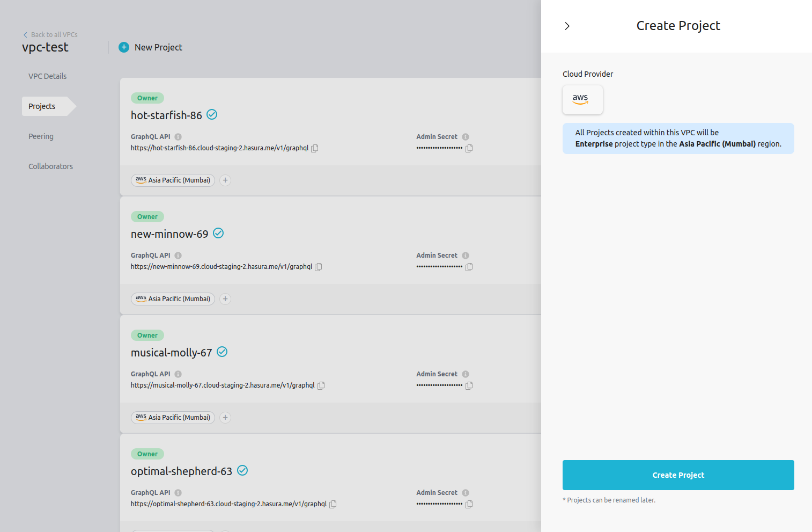Viewport: 812px width, 532px height.
Task: Click the verified badge next to new-minnow-69
Action: coord(218,233)
